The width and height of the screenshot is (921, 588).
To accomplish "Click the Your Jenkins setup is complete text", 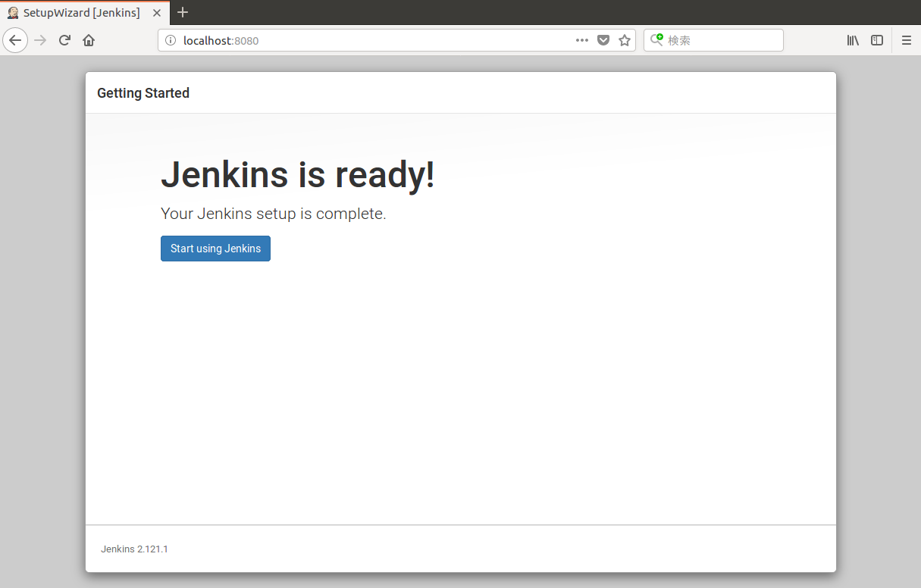I will tap(274, 214).
